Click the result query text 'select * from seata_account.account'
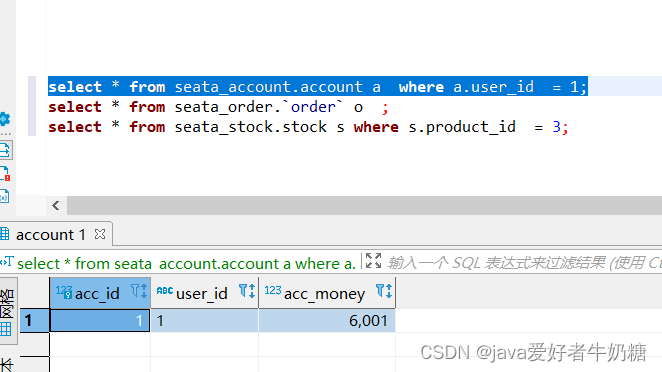The width and height of the screenshot is (662, 372). (x=186, y=263)
